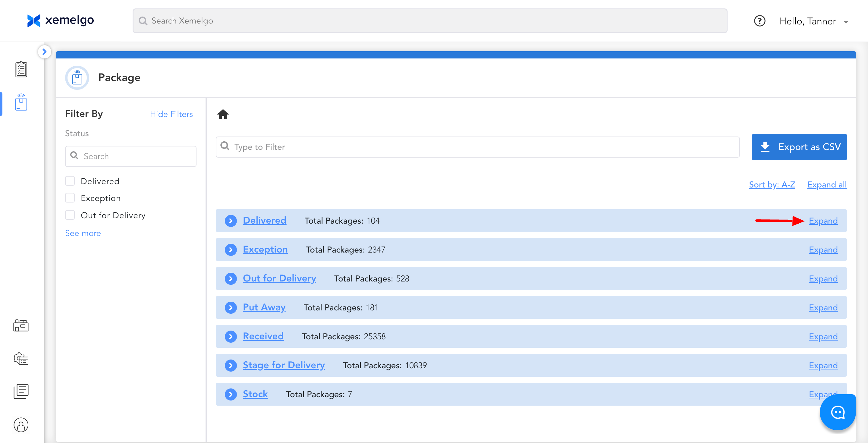Expand the sidebar with the arrow toggle
The image size is (868, 443).
point(44,52)
